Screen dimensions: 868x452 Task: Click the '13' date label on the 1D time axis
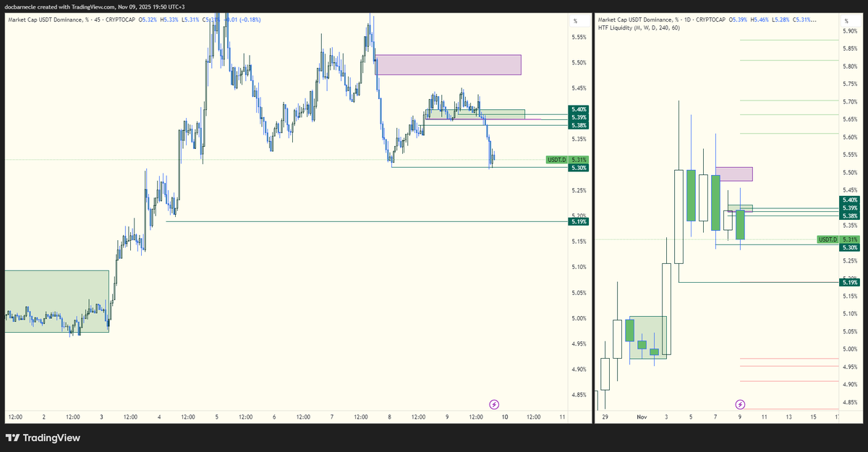point(789,417)
